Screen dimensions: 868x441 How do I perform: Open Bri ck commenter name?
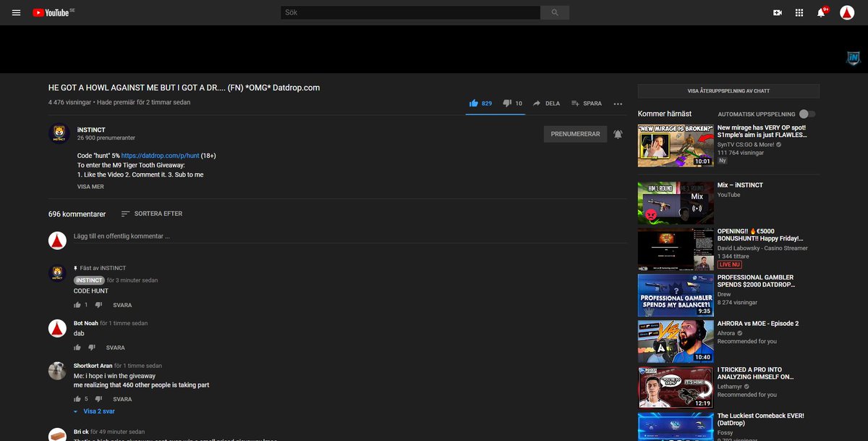point(81,432)
